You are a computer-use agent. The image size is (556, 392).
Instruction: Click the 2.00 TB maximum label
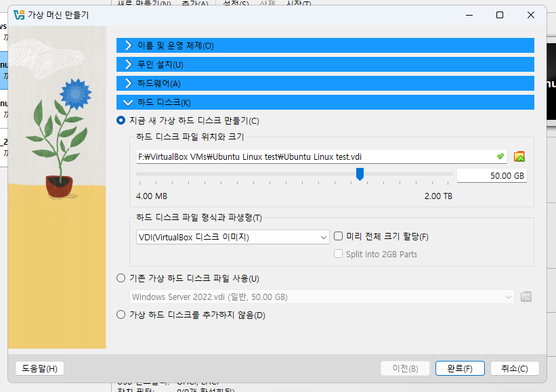click(438, 196)
